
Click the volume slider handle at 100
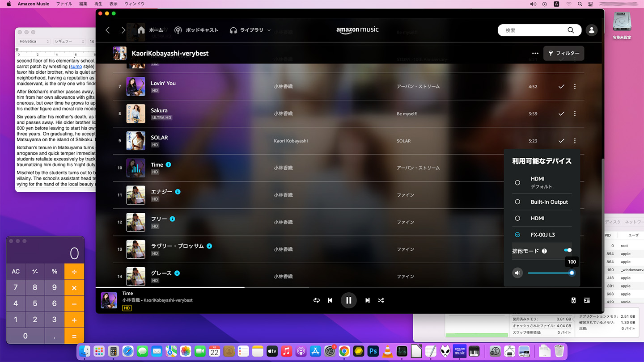(x=572, y=273)
